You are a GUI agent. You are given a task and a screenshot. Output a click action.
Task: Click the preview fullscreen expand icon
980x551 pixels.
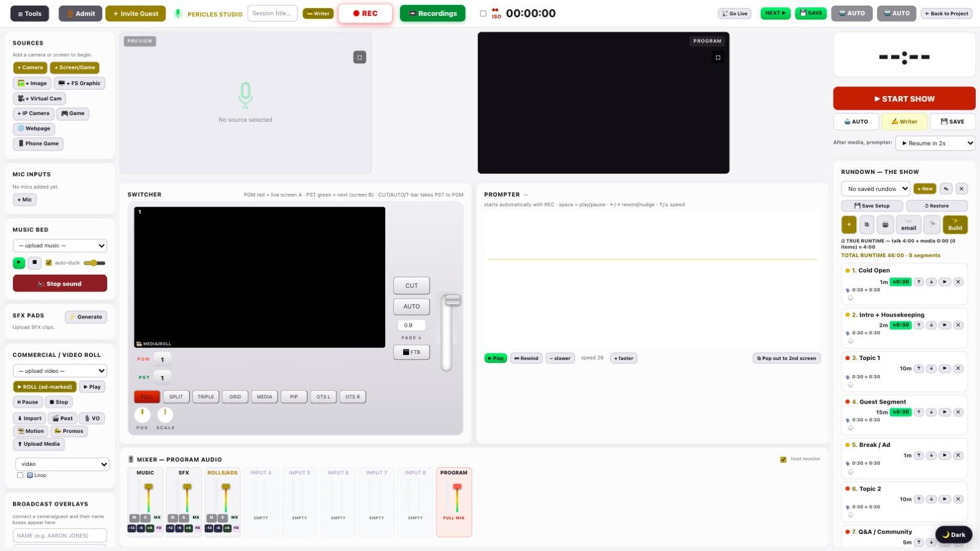click(x=360, y=57)
